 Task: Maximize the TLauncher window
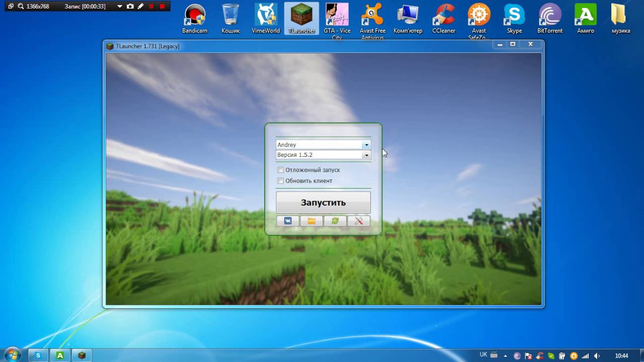coord(513,44)
